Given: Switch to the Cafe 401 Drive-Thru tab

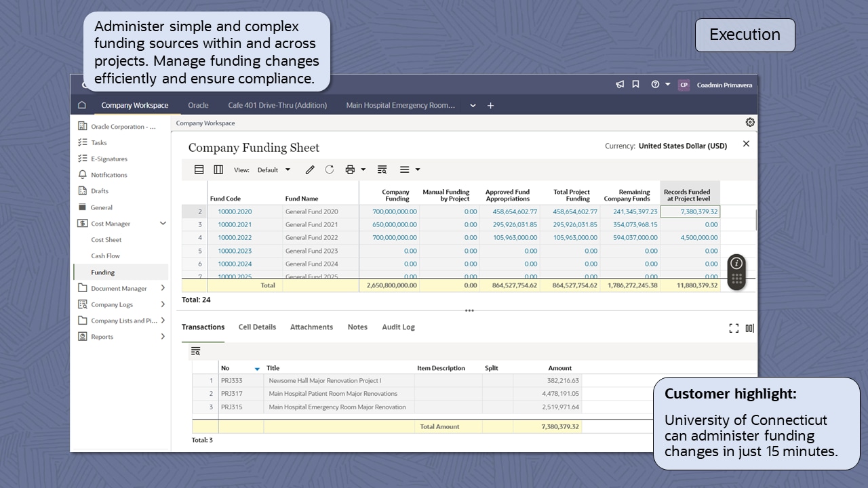Looking at the screenshot, I should (x=277, y=106).
